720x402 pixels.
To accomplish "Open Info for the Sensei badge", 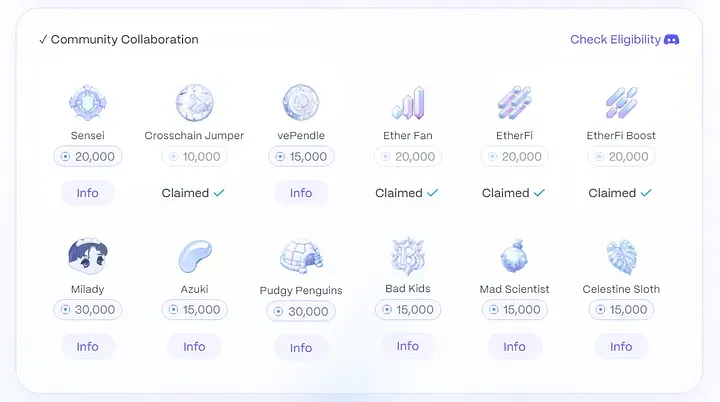I will (x=88, y=193).
